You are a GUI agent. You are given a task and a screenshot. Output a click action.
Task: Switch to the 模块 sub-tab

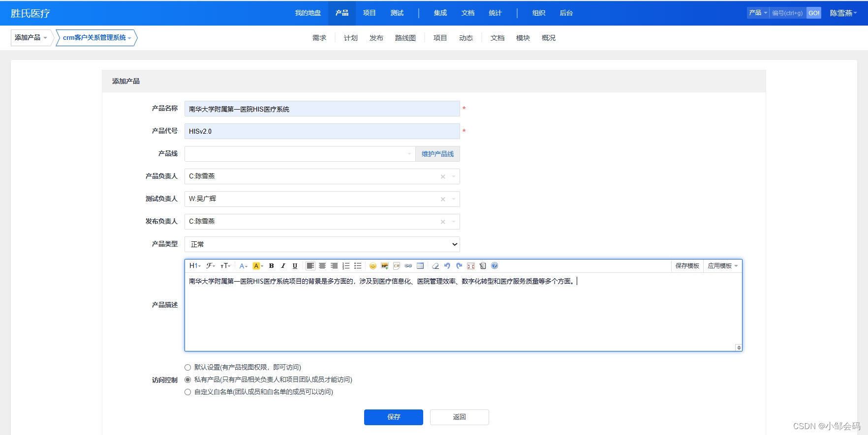click(523, 38)
